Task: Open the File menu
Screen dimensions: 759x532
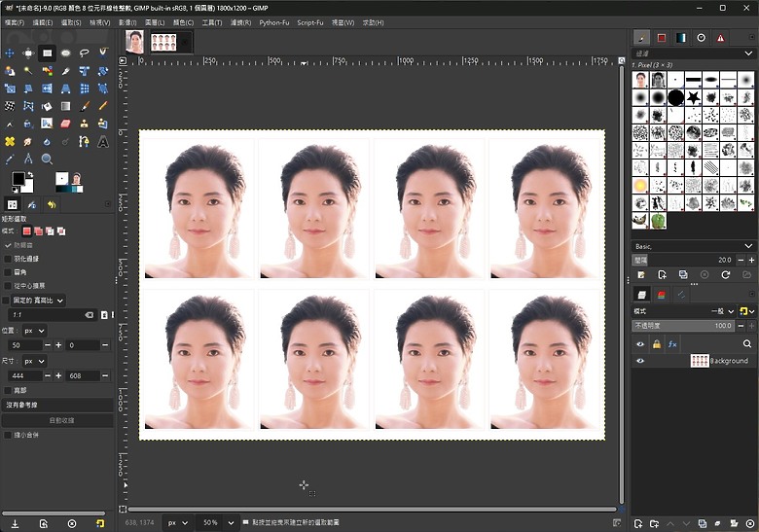Action: [15, 22]
